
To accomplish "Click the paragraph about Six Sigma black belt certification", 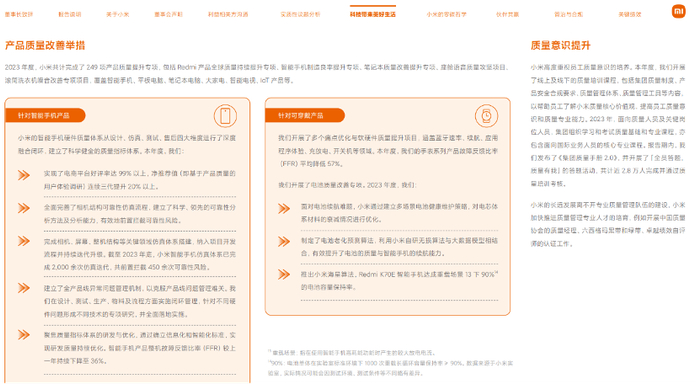I will point(608,224).
